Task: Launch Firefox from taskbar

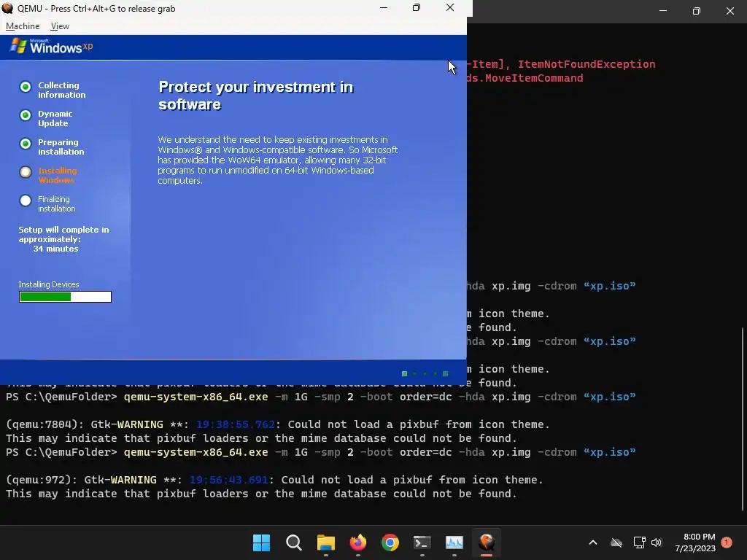Action: (x=357, y=542)
